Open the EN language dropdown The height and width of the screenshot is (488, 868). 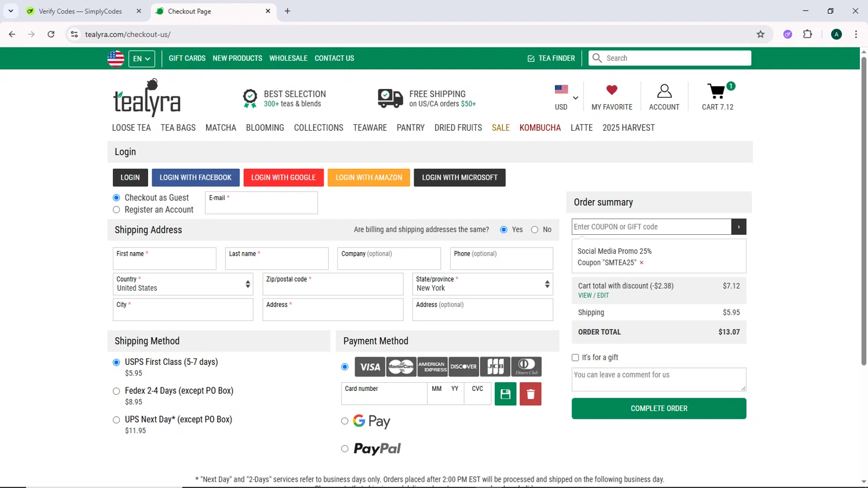pyautogui.click(x=142, y=58)
